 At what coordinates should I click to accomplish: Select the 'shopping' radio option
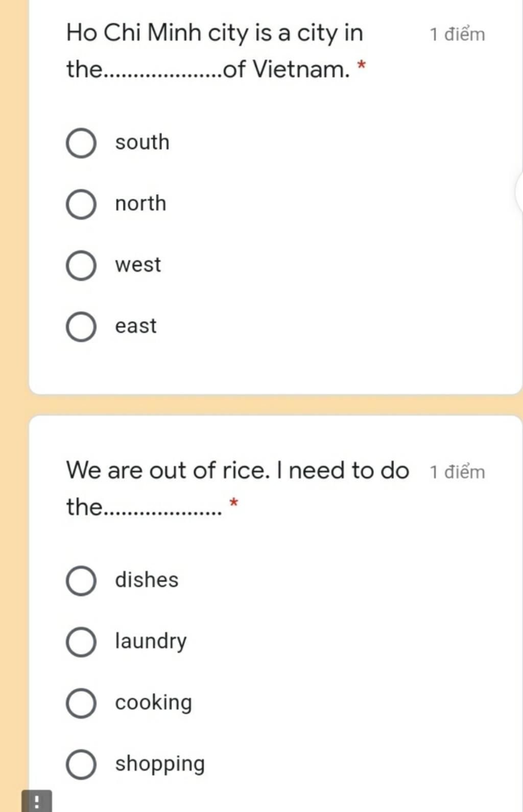(81, 765)
